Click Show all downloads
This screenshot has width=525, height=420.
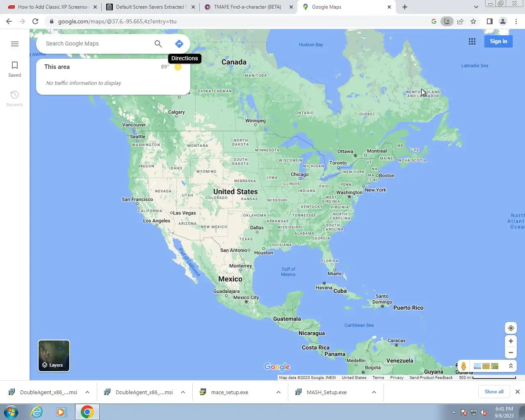(494, 392)
